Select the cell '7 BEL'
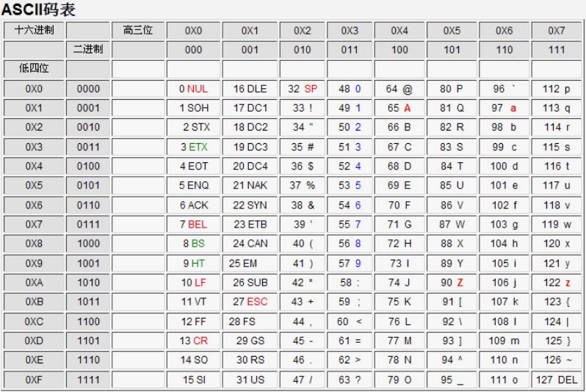Viewport: 586px width, 392px height. pos(193,224)
